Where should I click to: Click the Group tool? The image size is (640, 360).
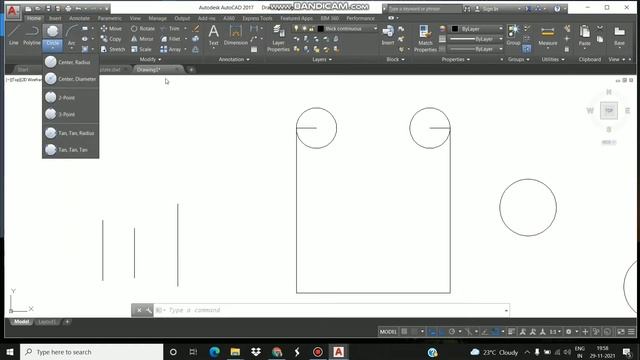[513, 35]
